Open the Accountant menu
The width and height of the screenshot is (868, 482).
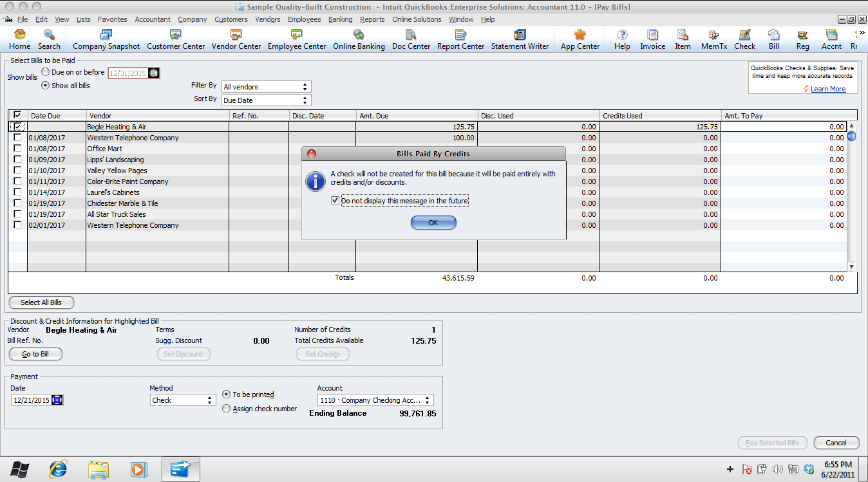coord(153,19)
